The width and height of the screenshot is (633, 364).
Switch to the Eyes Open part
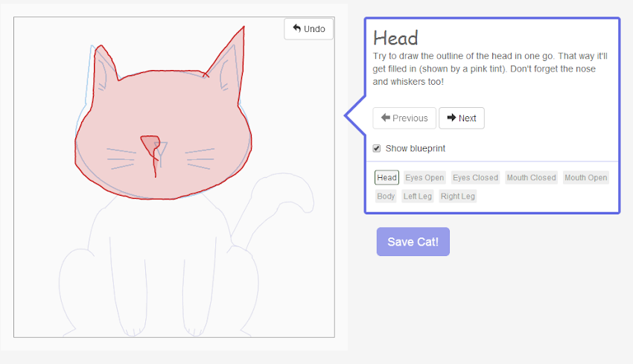pyautogui.click(x=424, y=178)
